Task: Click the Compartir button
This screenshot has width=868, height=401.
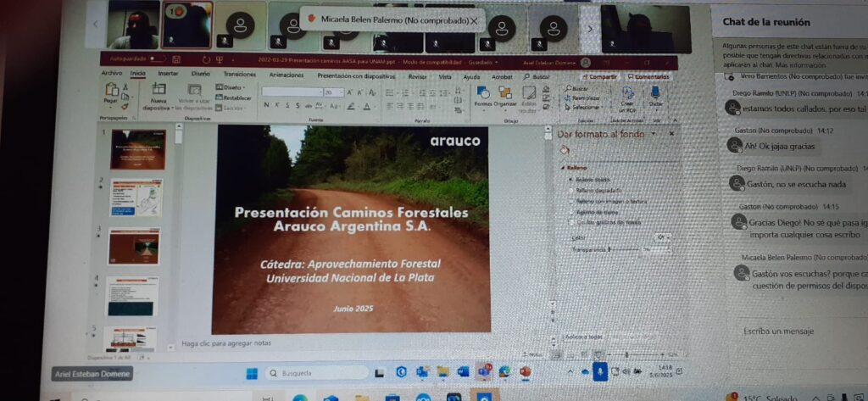Action: 599,77
